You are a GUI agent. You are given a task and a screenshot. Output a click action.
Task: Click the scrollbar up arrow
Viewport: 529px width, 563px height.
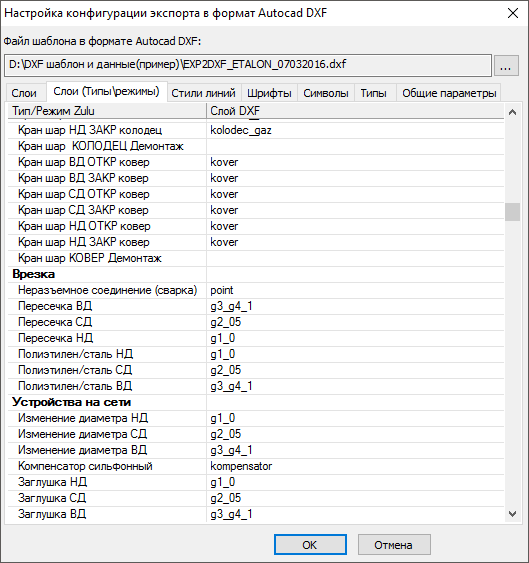coord(512,112)
